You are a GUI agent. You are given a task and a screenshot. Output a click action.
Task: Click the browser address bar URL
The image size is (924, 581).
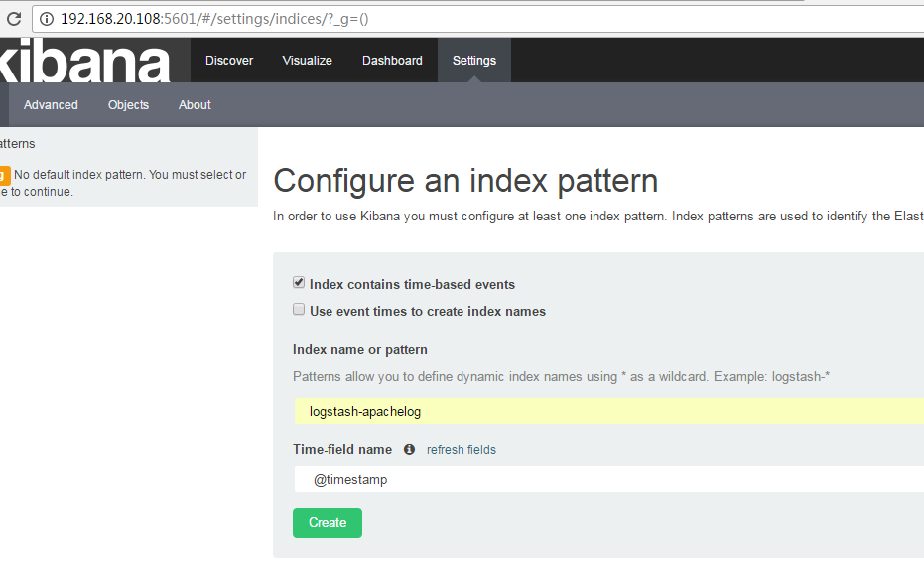click(x=214, y=19)
